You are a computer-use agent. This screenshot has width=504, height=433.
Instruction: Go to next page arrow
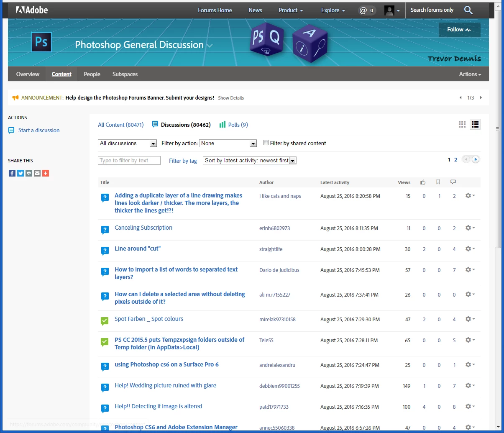point(476,159)
